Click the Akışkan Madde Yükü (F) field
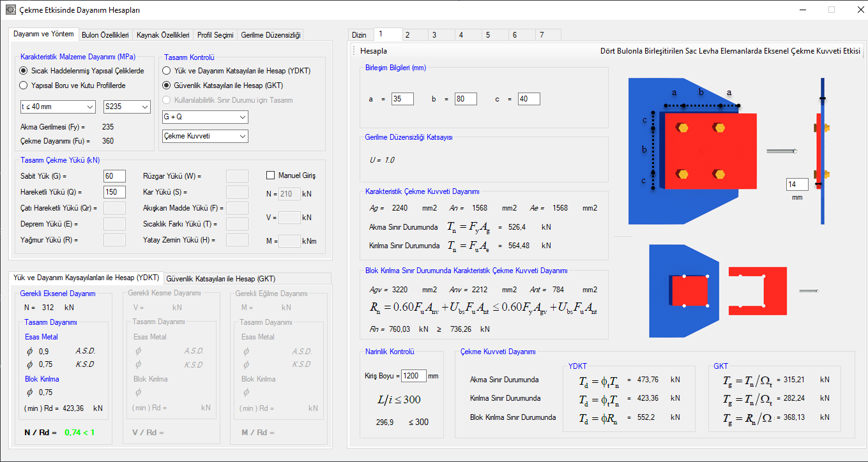 point(237,208)
